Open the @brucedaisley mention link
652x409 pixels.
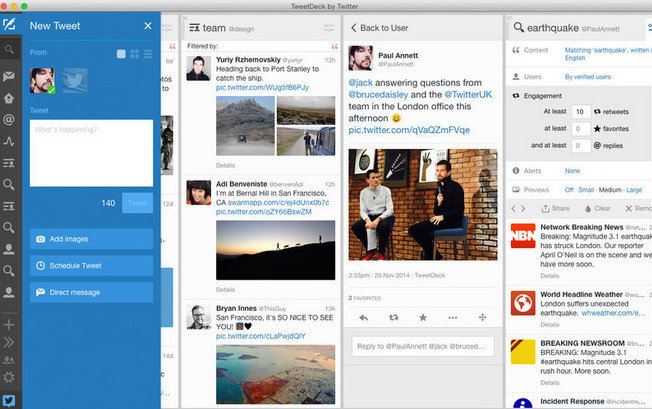tap(378, 95)
